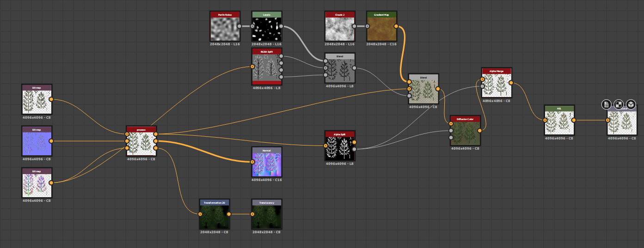Click the topmost RGBA Split output connector
Viewport: 644px width, 248px height.
click(281, 56)
